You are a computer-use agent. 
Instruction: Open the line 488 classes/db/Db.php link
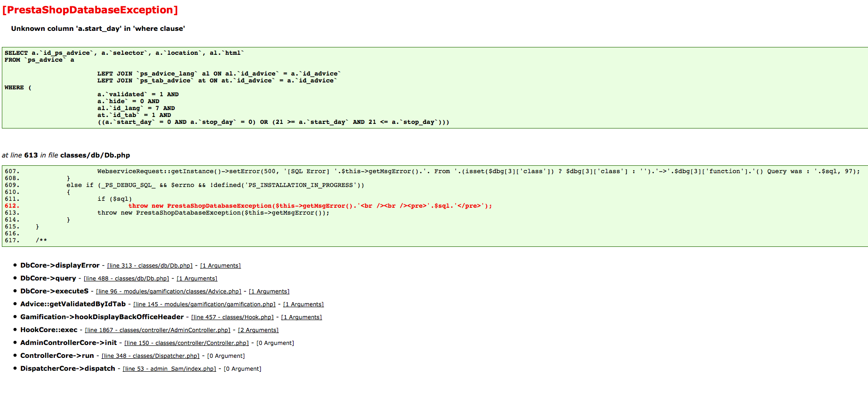pos(126,279)
